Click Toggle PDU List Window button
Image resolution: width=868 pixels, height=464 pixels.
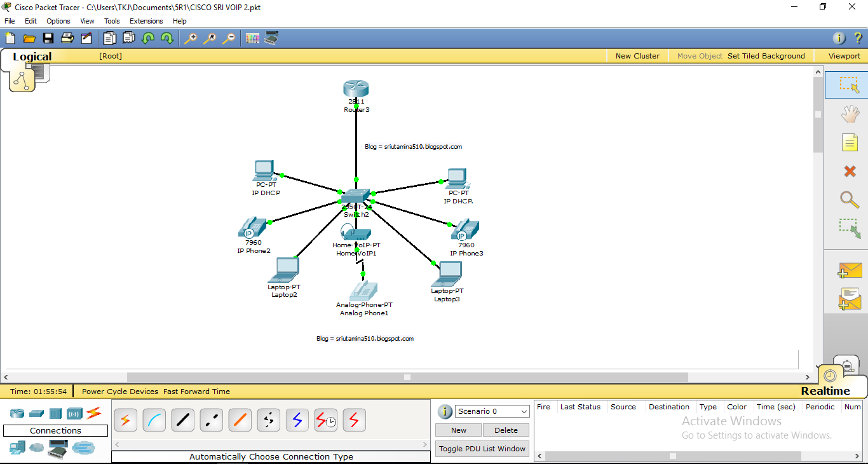(482, 449)
